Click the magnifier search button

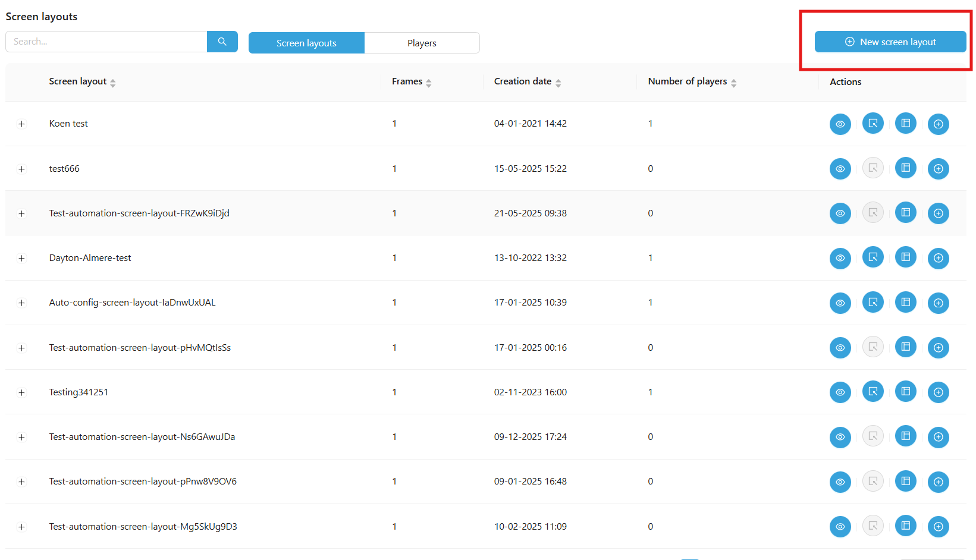pyautogui.click(x=222, y=42)
